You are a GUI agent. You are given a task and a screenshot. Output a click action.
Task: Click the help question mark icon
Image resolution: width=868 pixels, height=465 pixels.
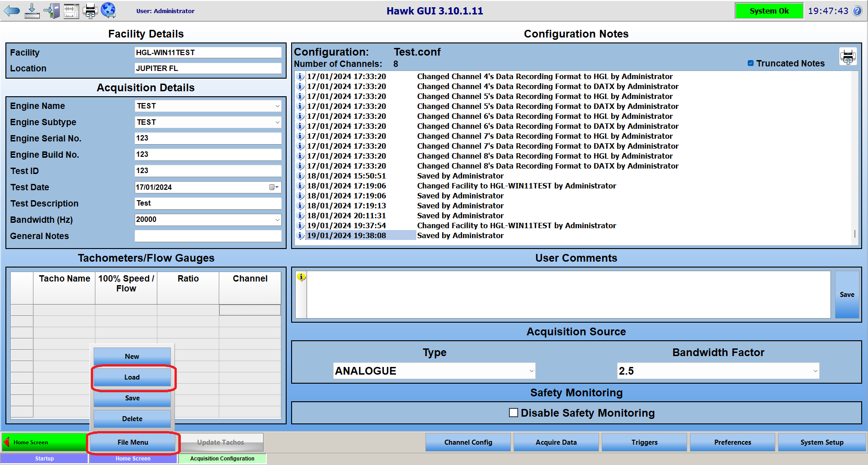pyautogui.click(x=857, y=11)
